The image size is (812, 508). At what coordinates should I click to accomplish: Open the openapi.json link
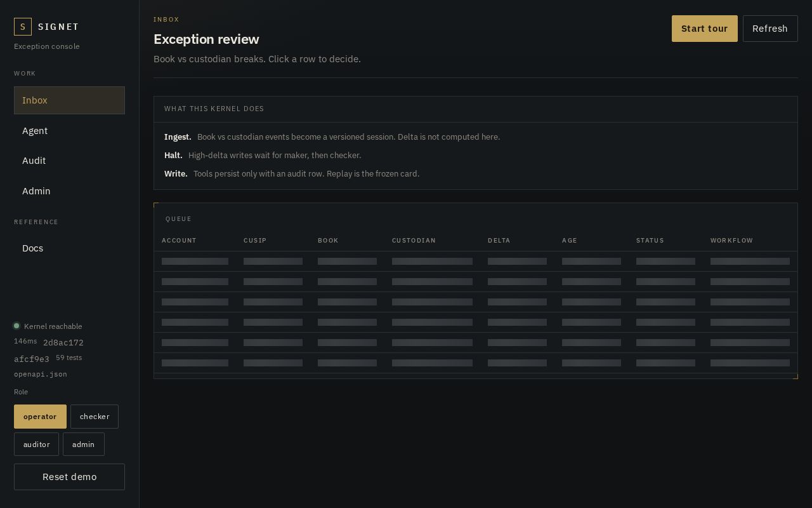pyautogui.click(x=41, y=374)
